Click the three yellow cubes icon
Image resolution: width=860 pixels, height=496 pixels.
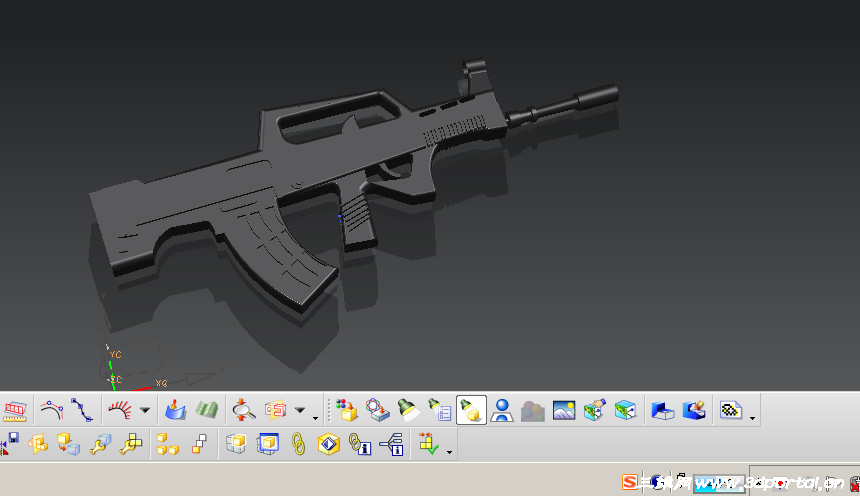click(167, 444)
